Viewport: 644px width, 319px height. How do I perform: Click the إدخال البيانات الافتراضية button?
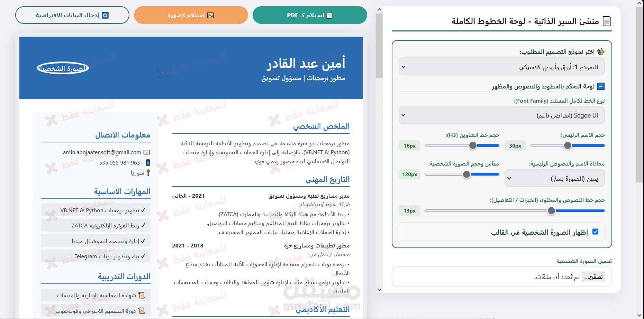(72, 15)
